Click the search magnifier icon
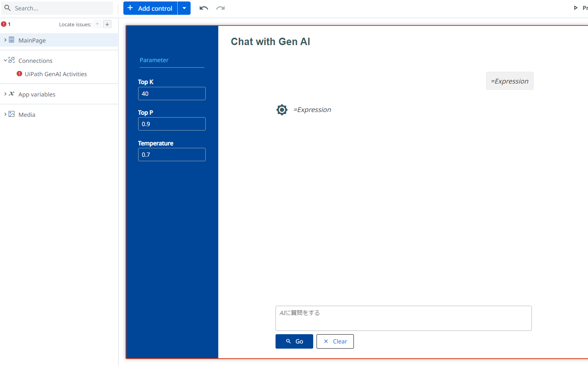The image size is (588, 366). 7,8
